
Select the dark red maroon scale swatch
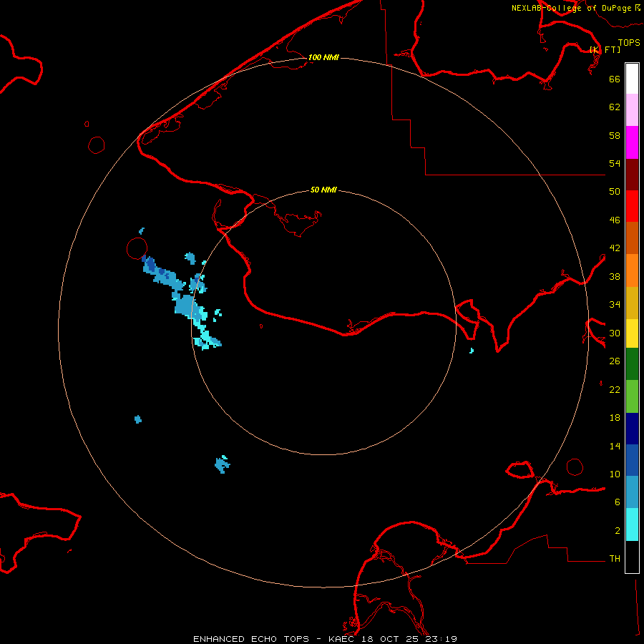coord(632,174)
